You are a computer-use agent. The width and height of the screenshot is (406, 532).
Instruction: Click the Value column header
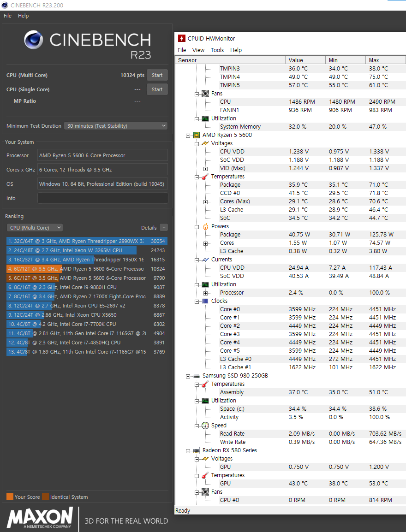coord(305,60)
